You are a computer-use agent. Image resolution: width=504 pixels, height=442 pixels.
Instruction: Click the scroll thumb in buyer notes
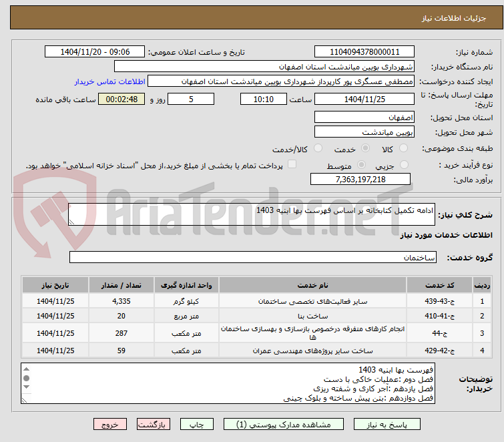click(x=26, y=378)
